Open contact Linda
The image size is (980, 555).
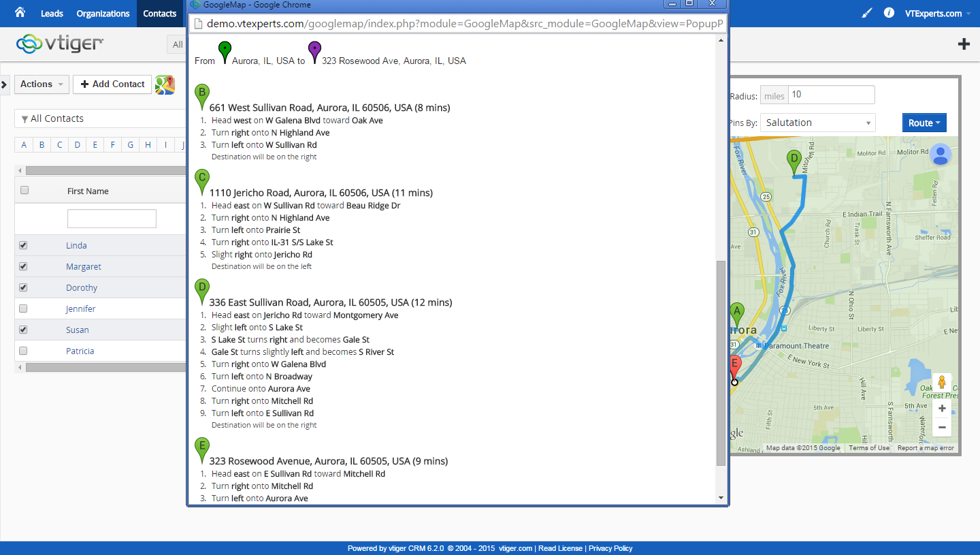pyautogui.click(x=76, y=245)
